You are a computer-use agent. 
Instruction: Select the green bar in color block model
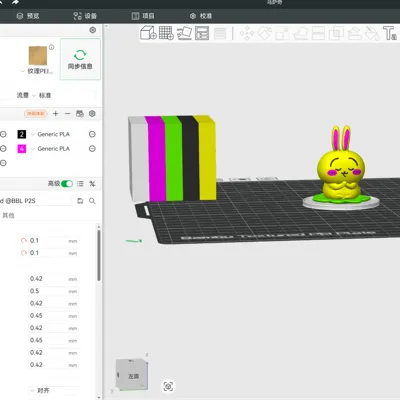click(173, 159)
